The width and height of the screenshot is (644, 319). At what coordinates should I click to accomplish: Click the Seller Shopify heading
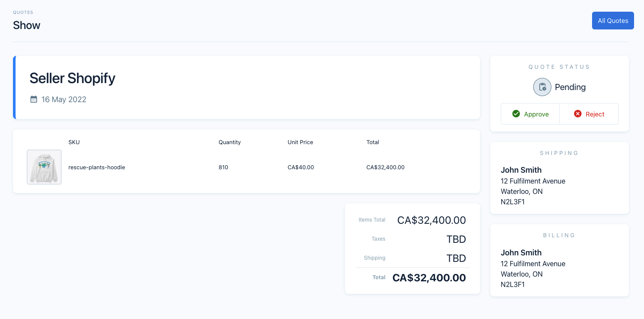tap(72, 78)
